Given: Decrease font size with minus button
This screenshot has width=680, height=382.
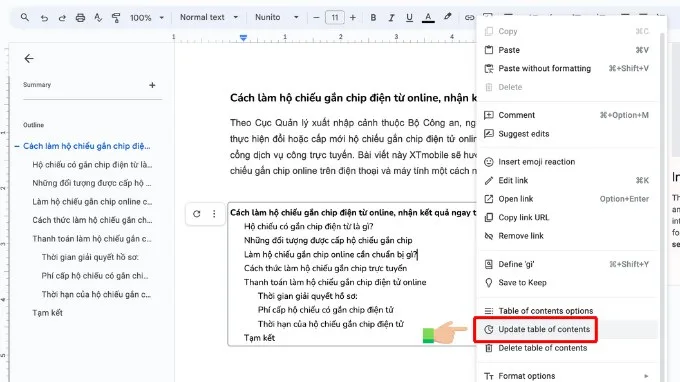Looking at the screenshot, I should pos(316,17).
